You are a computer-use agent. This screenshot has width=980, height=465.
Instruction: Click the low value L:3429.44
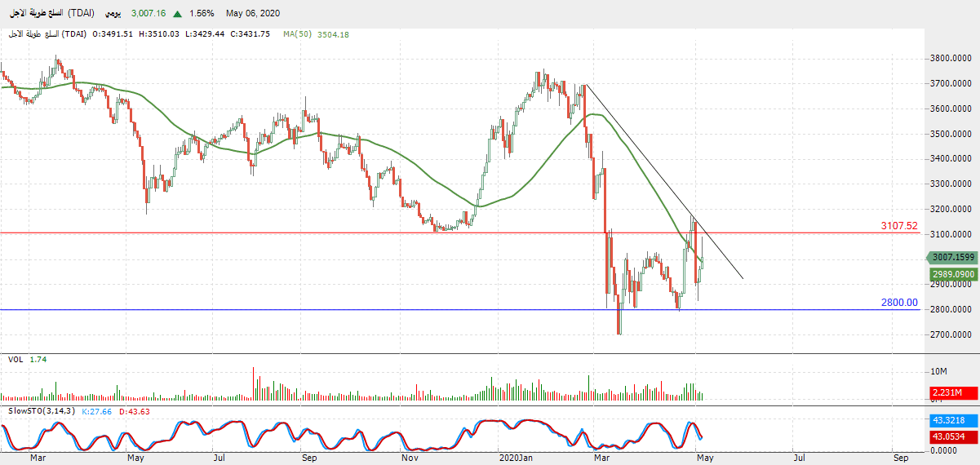coord(204,34)
